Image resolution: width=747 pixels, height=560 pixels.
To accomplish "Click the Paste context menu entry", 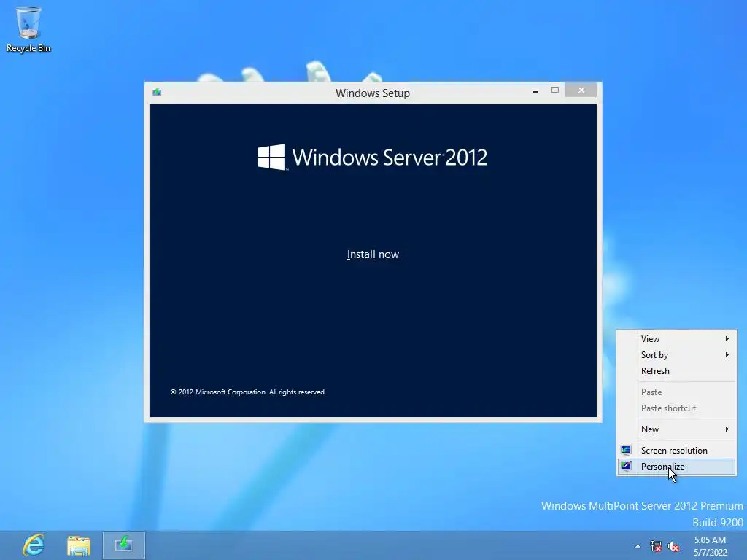I will [676, 392].
